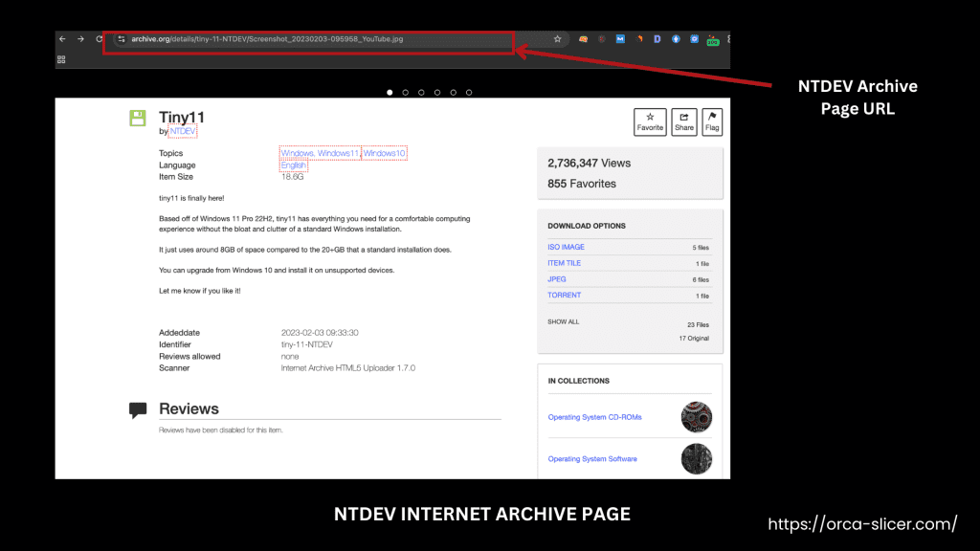Click the forward navigation arrow

pos(80,39)
